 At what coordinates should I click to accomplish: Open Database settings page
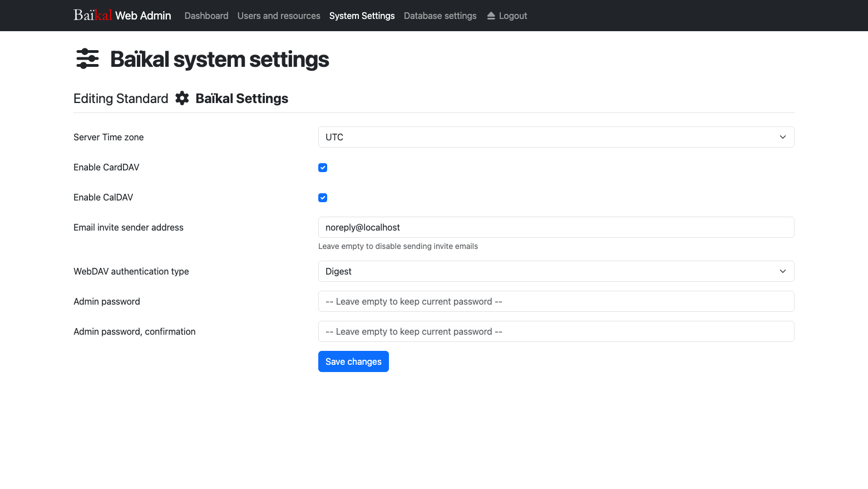click(x=440, y=16)
